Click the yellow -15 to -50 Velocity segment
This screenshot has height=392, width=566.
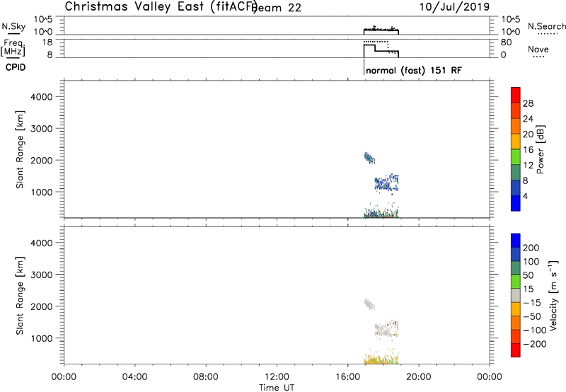click(516, 309)
